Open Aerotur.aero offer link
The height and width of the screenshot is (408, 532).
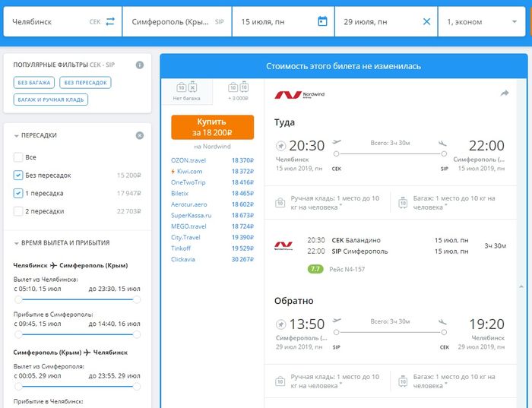[x=188, y=204]
